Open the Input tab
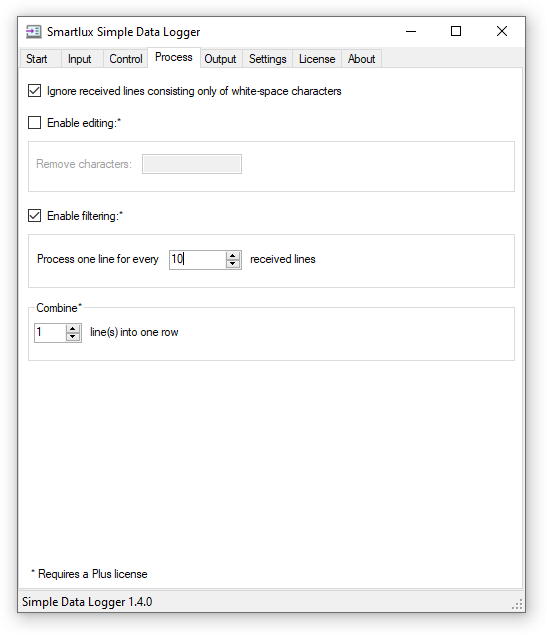 (80, 59)
